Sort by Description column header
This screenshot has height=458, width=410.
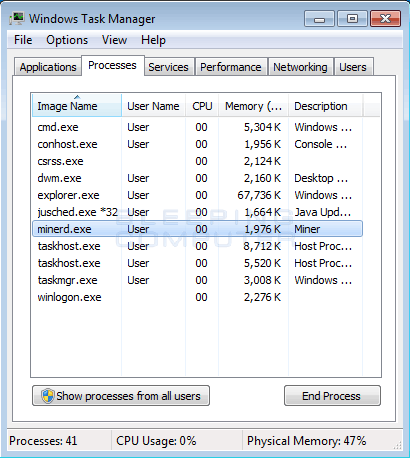325,106
